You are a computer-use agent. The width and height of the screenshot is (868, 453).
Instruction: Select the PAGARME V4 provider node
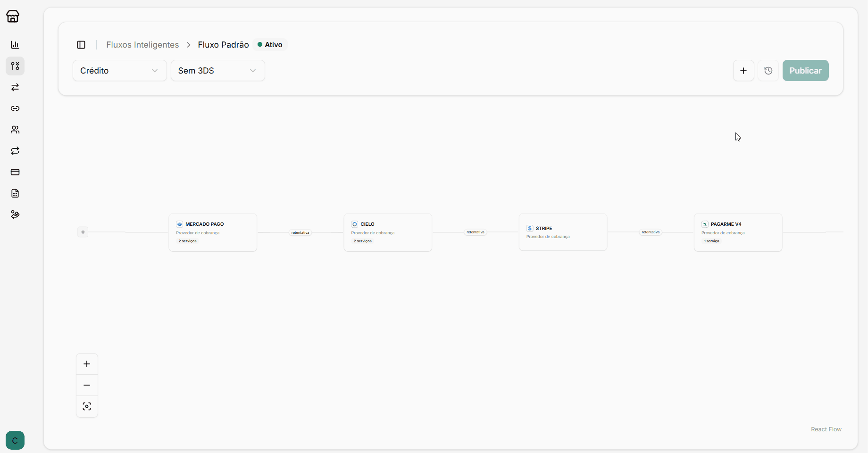738,232
